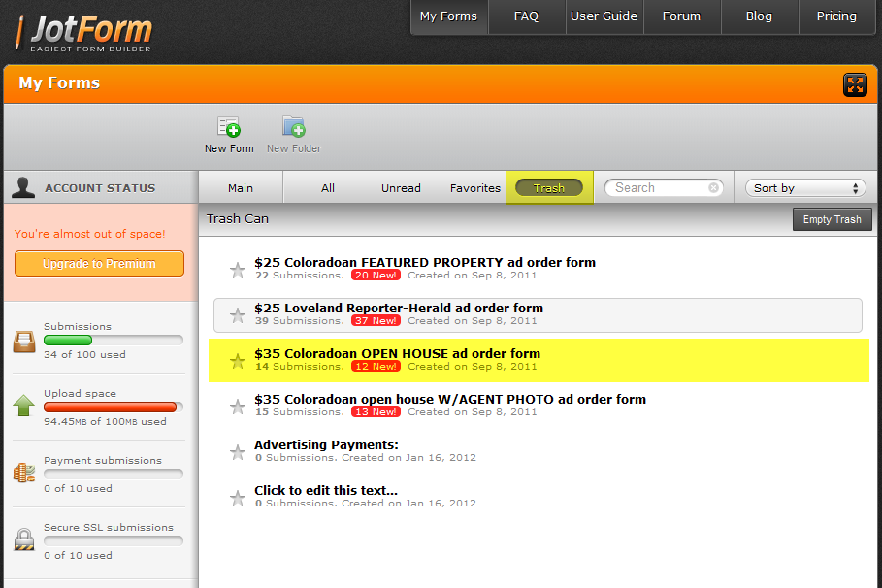Viewport: 882px width, 588px height.
Task: Click the Upgrade to Premium button
Action: point(99,264)
